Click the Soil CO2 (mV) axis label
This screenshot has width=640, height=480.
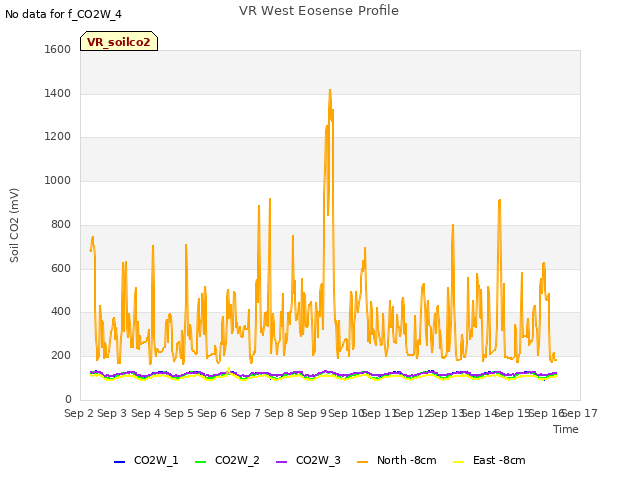click(x=14, y=225)
